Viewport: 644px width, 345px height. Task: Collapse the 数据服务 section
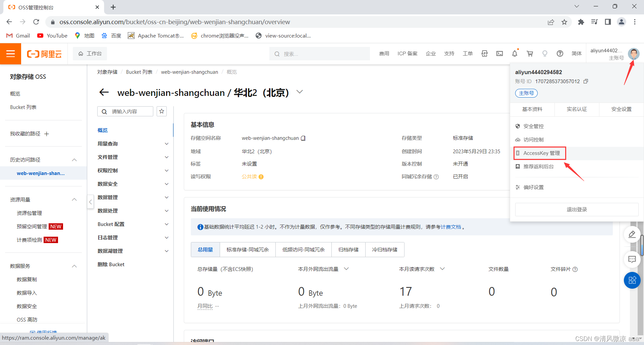[74, 266]
